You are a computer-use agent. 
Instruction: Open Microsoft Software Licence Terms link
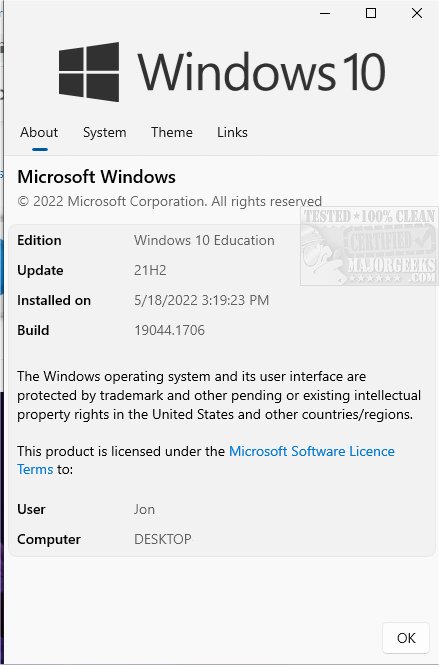pos(206,460)
